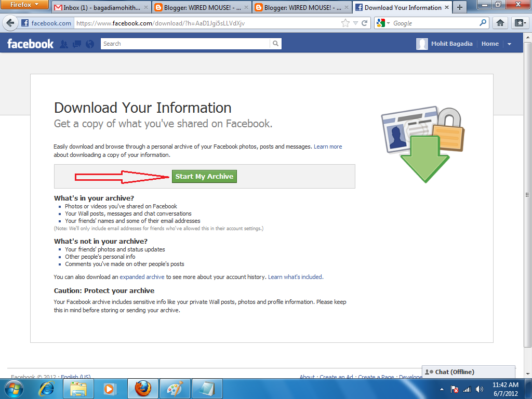Open messages icon in Facebook header
This screenshot has height=399, width=532.
pyautogui.click(x=77, y=44)
